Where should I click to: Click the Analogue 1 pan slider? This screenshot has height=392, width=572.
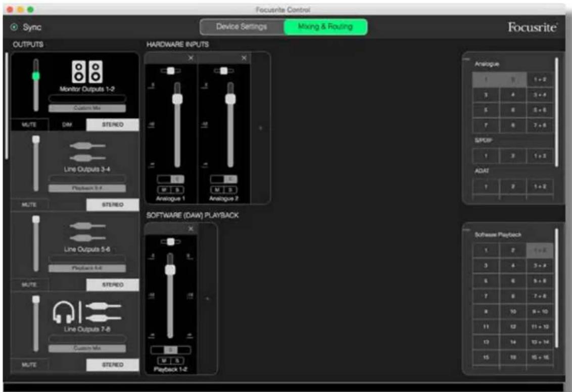tap(171, 71)
